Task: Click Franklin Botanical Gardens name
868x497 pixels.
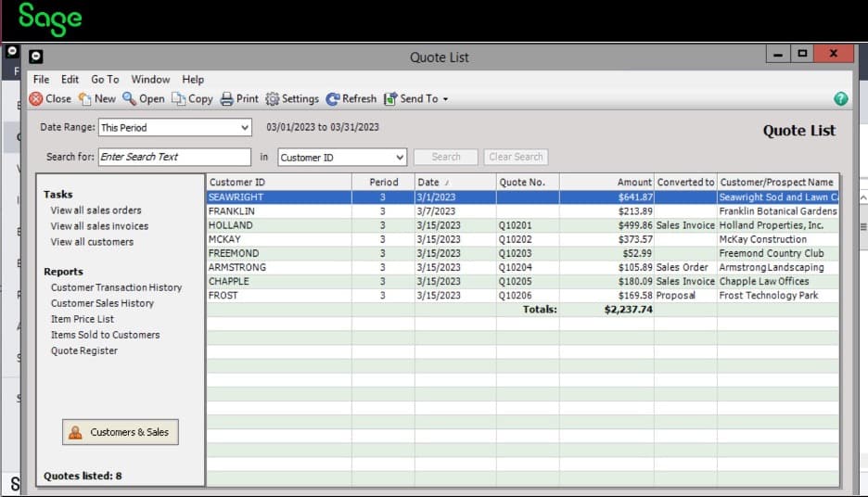Action: 778,211
